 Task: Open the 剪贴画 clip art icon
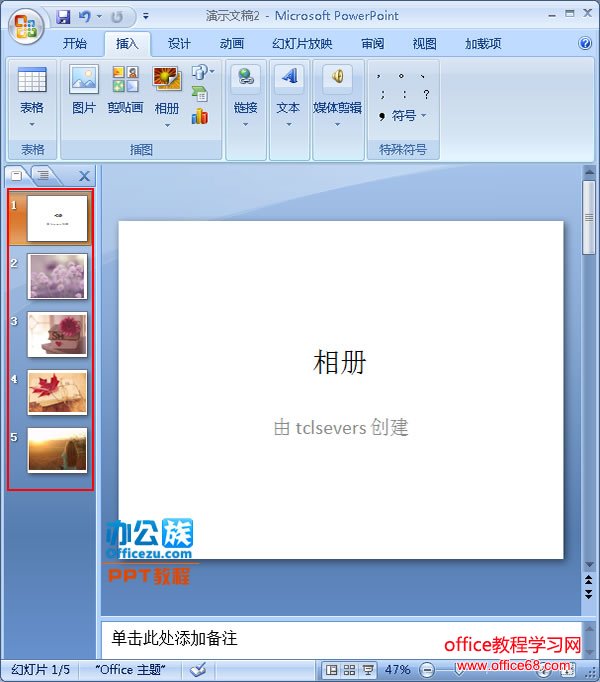click(125, 80)
